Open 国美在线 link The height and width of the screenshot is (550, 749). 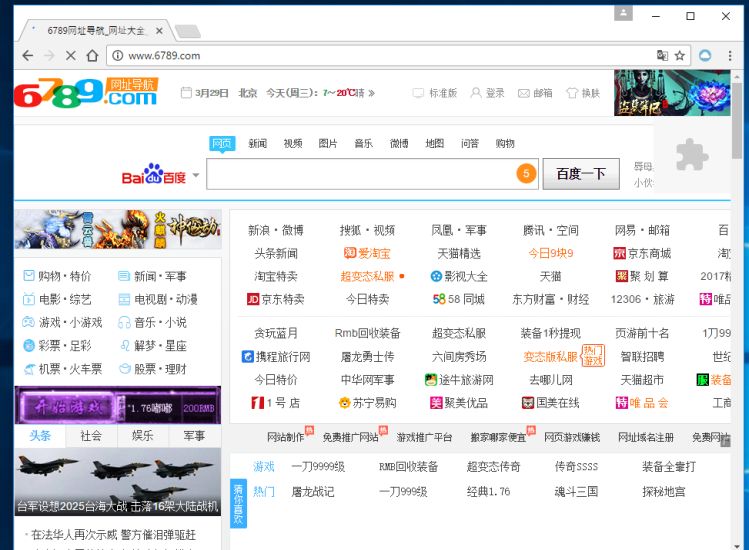[550, 403]
